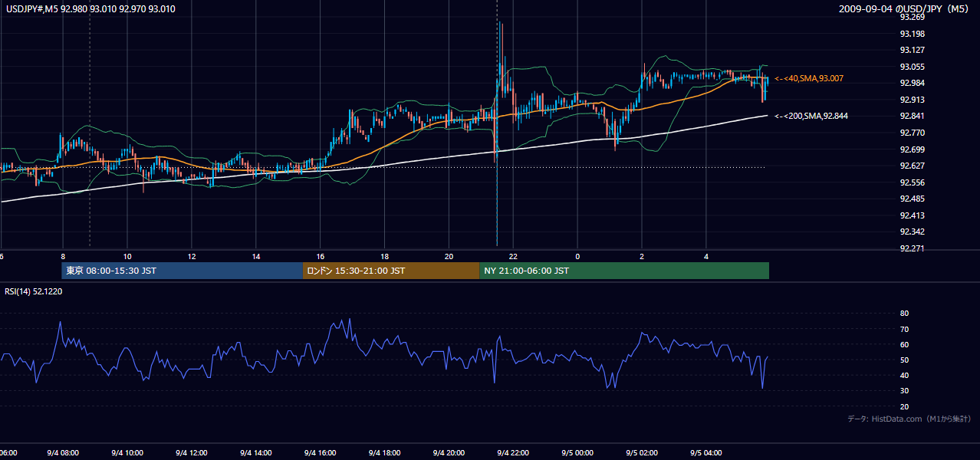Click price axis label 92.342
This screenshot has width=980, height=460.
click(912, 232)
